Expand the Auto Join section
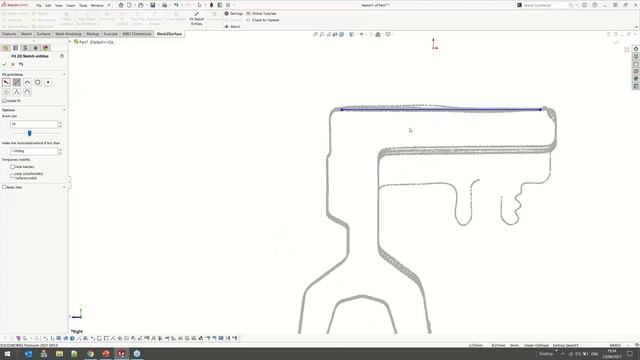Screen dimensions: 640x360 coord(64,187)
